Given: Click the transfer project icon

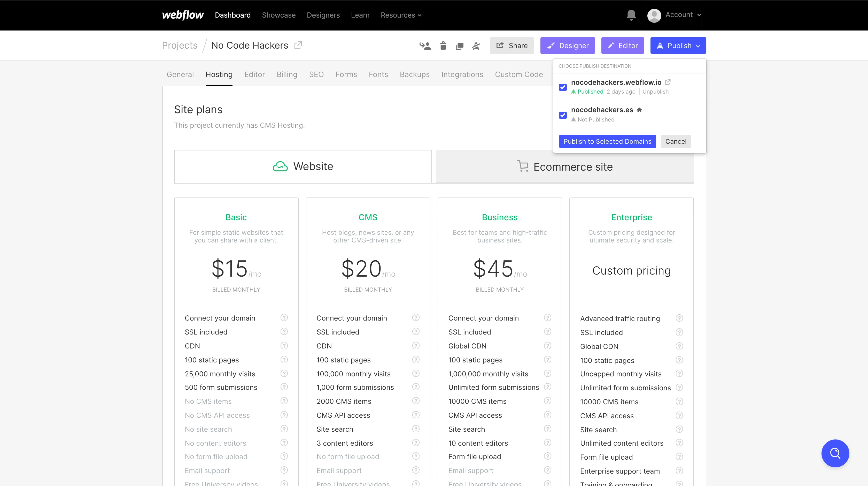Looking at the screenshot, I should click(425, 45).
